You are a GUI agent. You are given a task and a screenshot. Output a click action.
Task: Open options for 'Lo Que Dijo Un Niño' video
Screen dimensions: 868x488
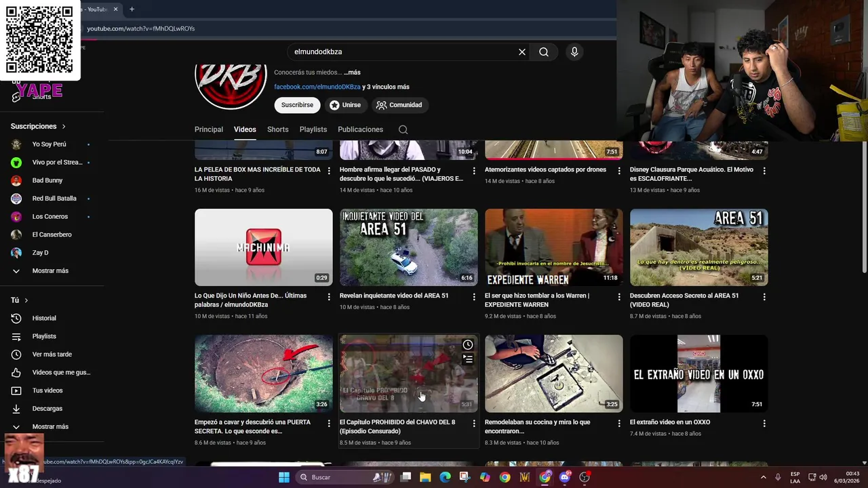coord(329,297)
